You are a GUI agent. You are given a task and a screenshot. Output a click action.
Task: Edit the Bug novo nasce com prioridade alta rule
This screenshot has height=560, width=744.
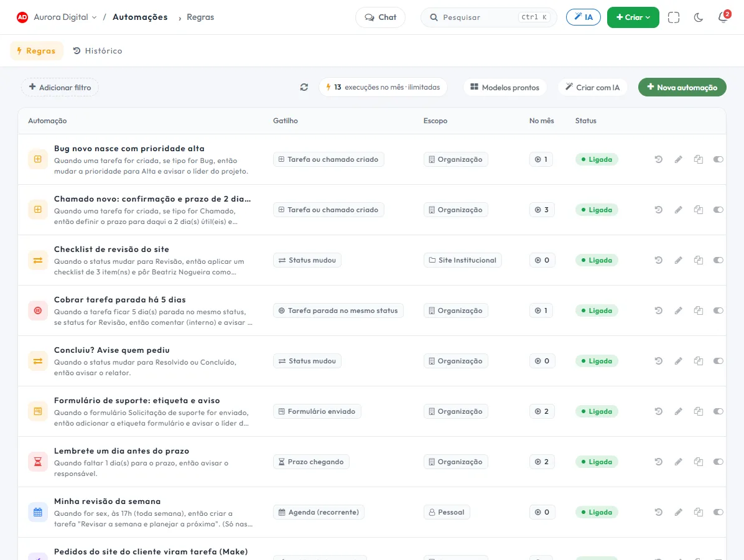(679, 159)
